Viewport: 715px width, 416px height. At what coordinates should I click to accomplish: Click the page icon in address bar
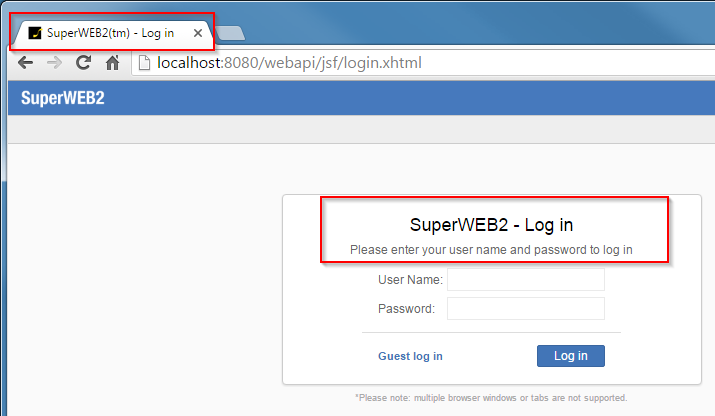click(x=144, y=63)
